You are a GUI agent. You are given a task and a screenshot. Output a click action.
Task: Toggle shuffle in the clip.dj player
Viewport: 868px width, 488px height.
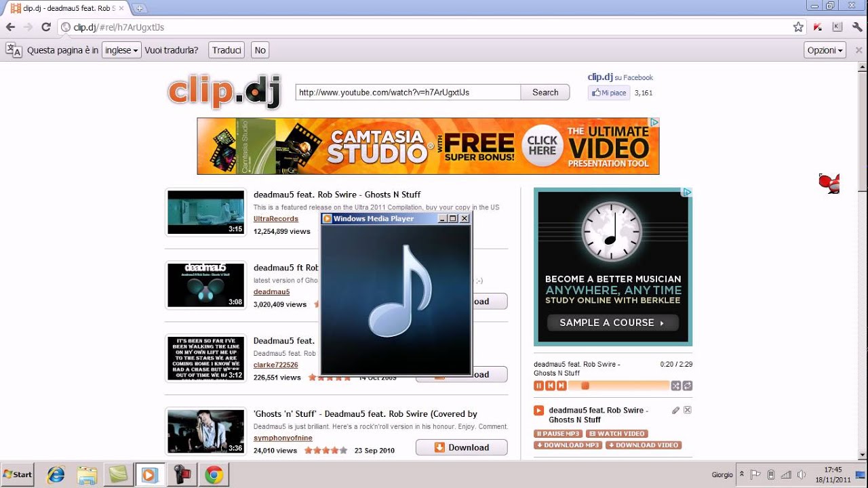(676, 386)
